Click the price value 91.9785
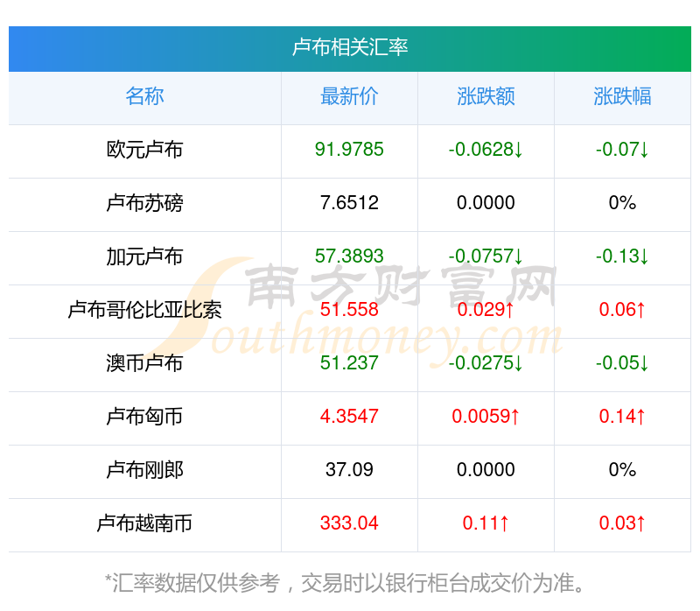The image size is (700, 611). tap(349, 150)
